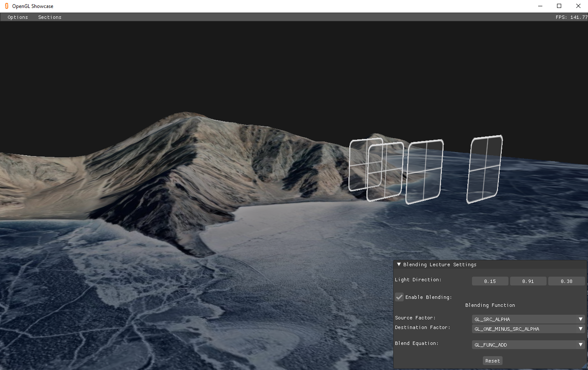Click the Reset button

pyautogui.click(x=493, y=361)
